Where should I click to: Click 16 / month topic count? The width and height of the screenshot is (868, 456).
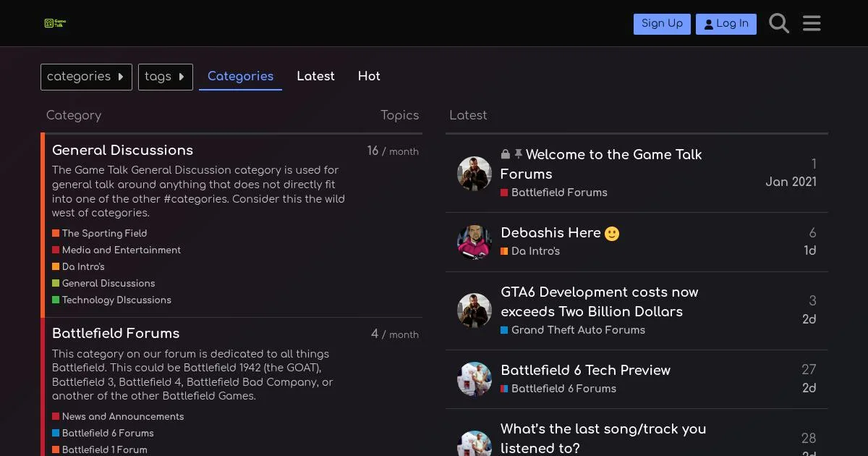[393, 151]
